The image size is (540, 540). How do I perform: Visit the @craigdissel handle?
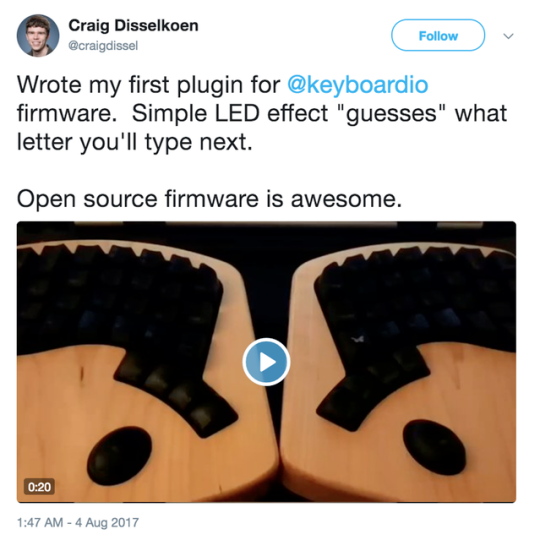[103, 45]
